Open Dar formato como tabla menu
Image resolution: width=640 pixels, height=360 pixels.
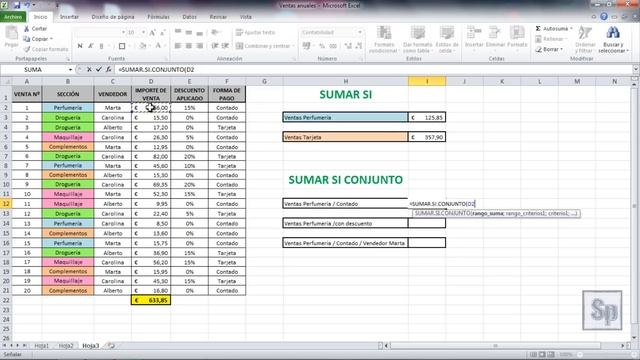417,39
